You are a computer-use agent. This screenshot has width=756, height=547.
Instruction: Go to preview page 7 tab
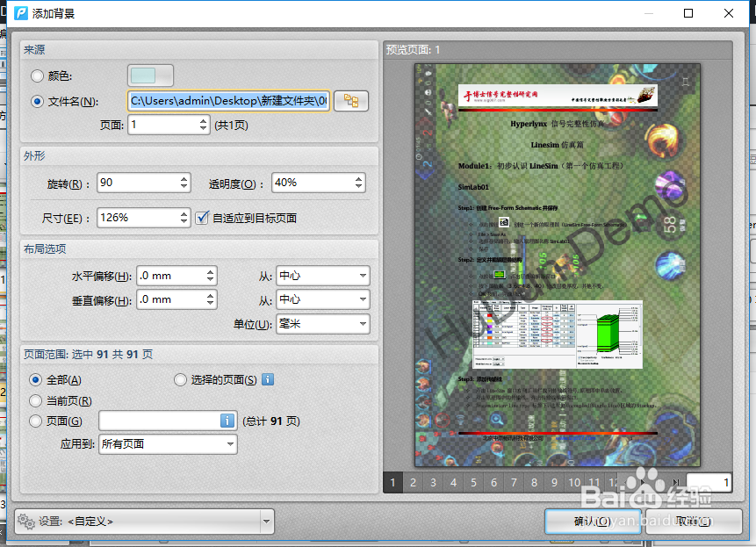pyautogui.click(x=514, y=482)
